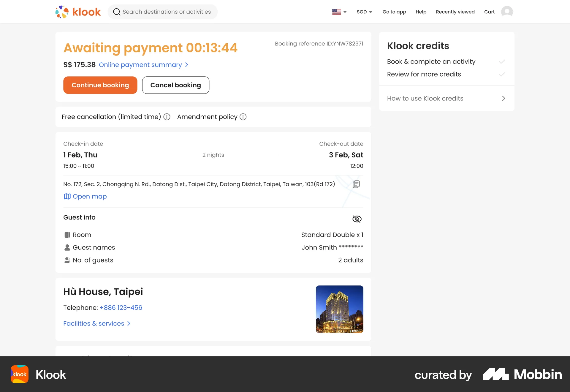Open the SGD currency dropdown

(364, 12)
